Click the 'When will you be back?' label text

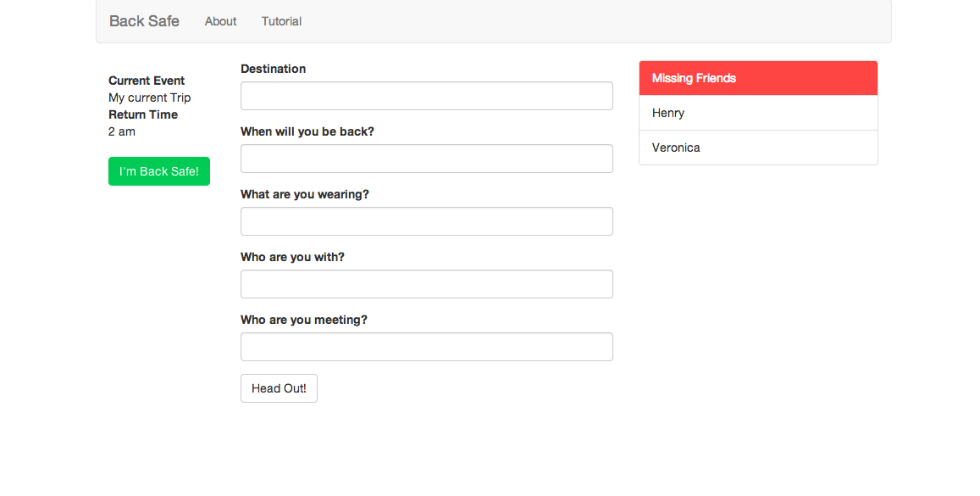(307, 131)
